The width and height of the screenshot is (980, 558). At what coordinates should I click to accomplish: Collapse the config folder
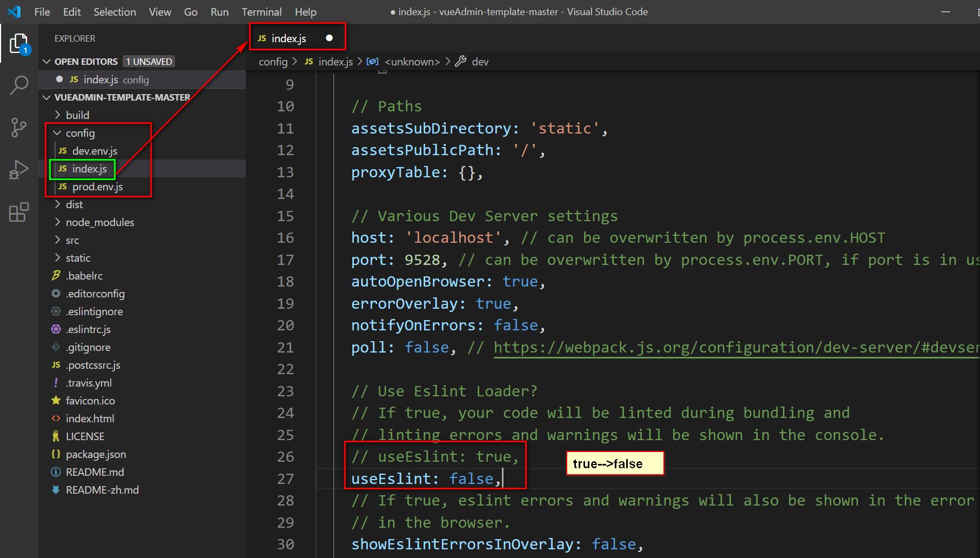(57, 133)
